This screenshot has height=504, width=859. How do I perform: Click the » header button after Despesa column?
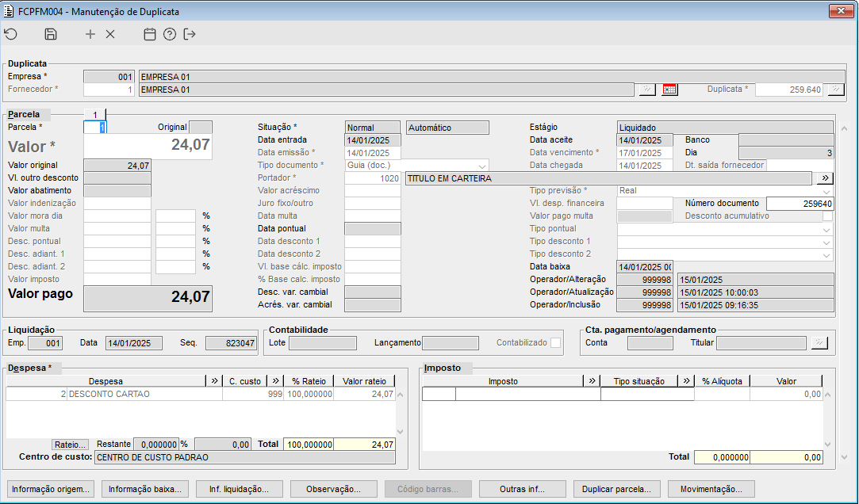point(214,381)
